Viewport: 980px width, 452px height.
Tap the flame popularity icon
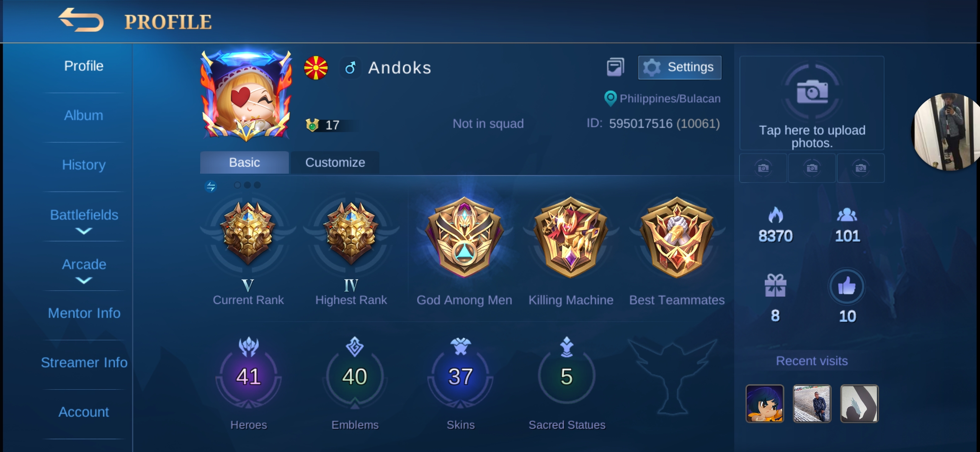pos(775,215)
